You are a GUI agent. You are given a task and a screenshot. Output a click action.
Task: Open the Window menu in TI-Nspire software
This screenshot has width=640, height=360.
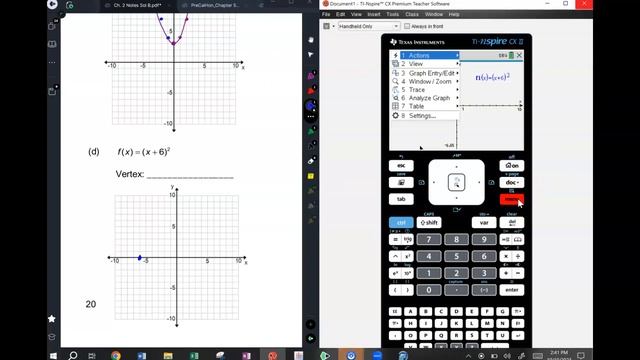point(434,14)
